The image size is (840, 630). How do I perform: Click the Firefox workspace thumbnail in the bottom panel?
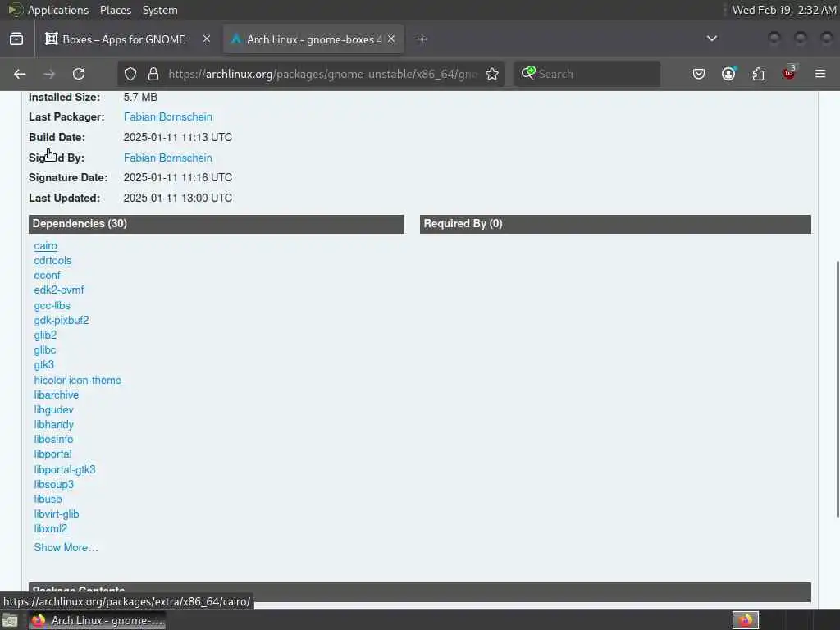745,620
